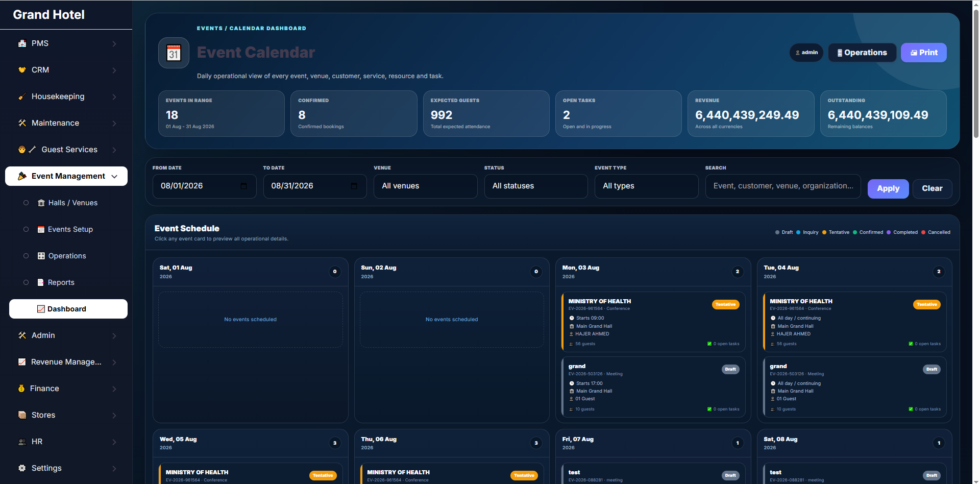The height and width of the screenshot is (484, 980).
Task: Click the Print button
Action: point(923,53)
